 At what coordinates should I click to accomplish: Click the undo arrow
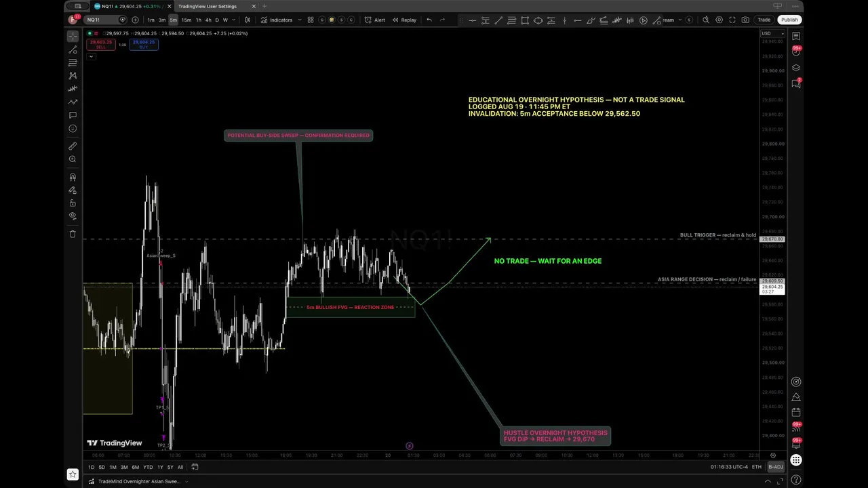pos(429,20)
